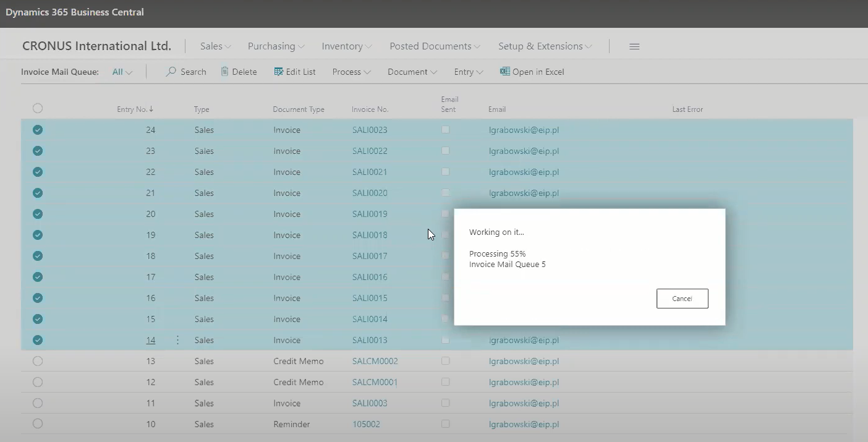
Task: Click the Edit List icon
Action: click(279, 72)
